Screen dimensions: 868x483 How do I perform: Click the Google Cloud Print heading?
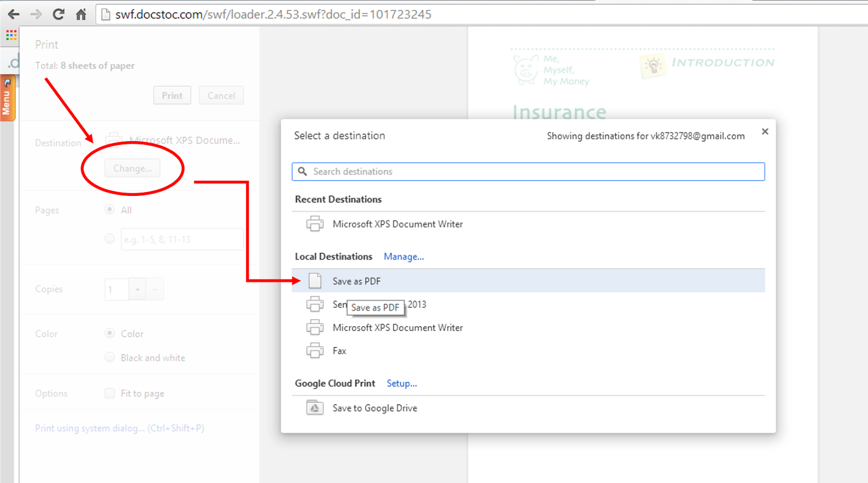(x=335, y=383)
